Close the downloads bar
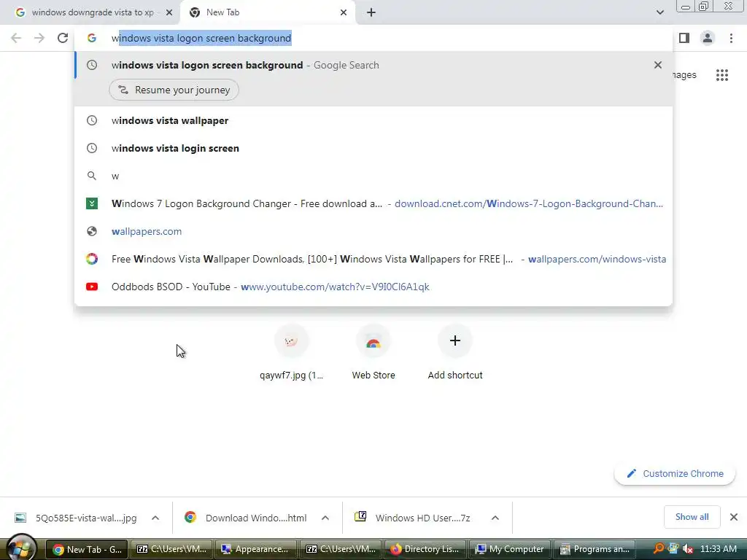Screen dimensions: 747x560 (734, 517)
